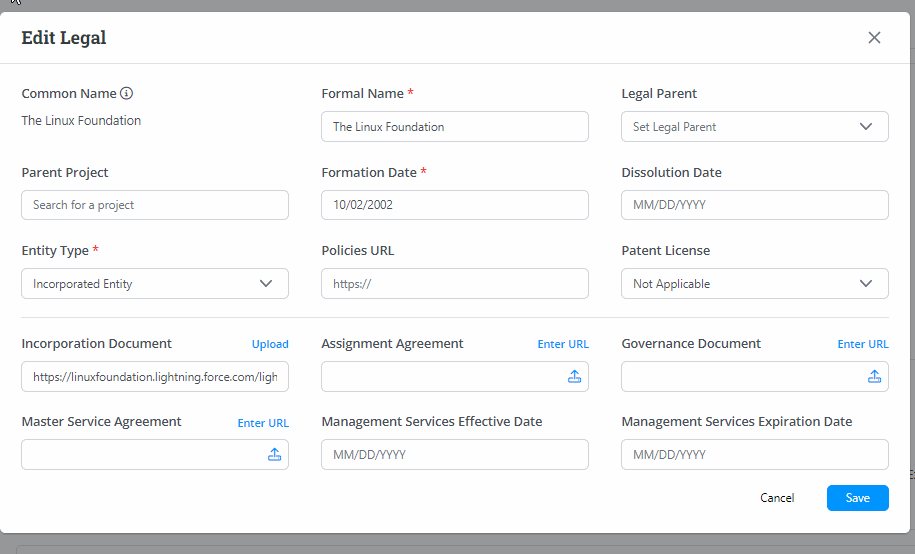
Task: Click the Dissolution Date input
Action: (754, 205)
